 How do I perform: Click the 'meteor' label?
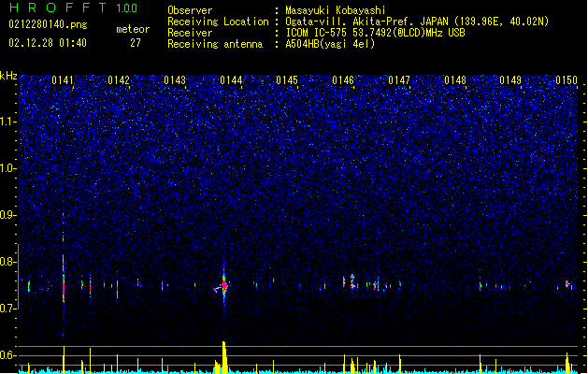point(133,29)
